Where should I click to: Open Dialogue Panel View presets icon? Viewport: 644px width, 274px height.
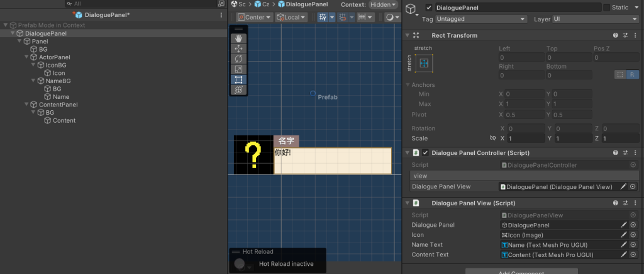pos(625,203)
